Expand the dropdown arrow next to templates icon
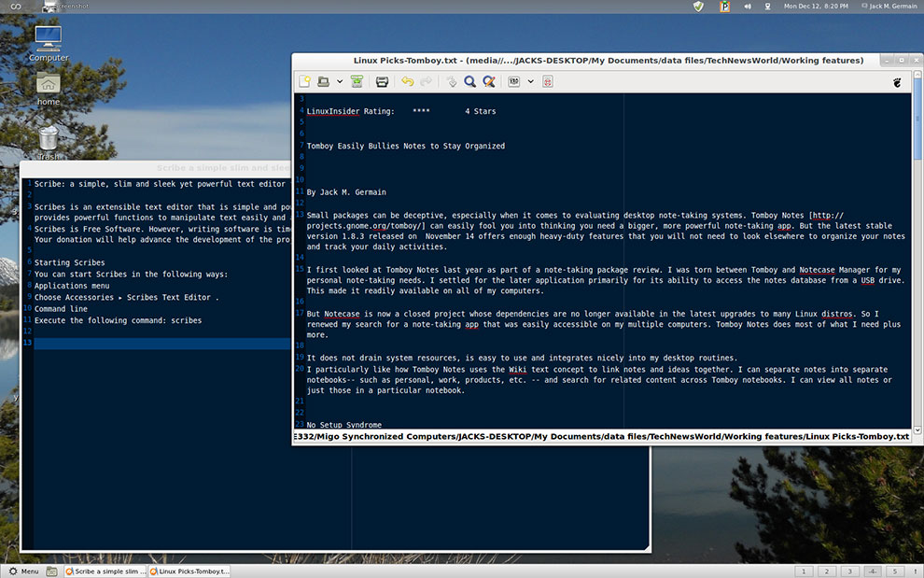924x578 pixels. pyautogui.click(x=530, y=81)
